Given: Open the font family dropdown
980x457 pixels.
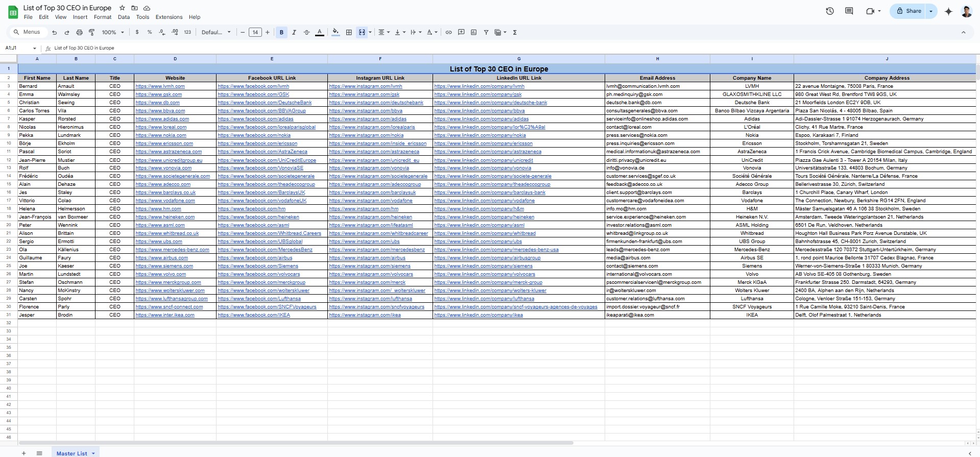Looking at the screenshot, I should click(216, 32).
